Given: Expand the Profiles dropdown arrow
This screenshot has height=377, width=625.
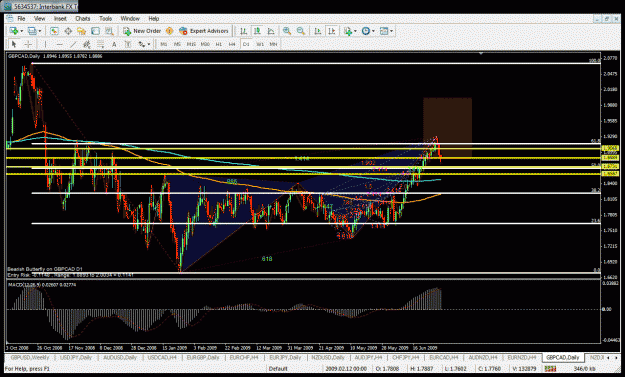Looking at the screenshot, I should click(x=40, y=31).
